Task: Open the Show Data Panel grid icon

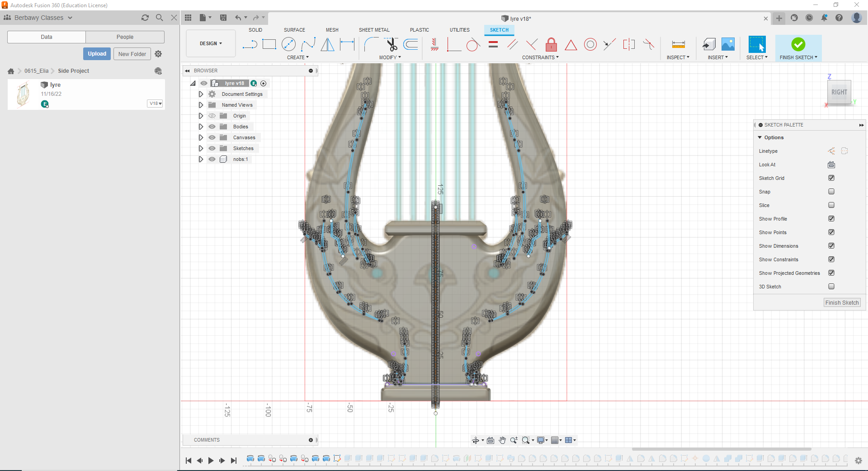Action: tap(188, 18)
